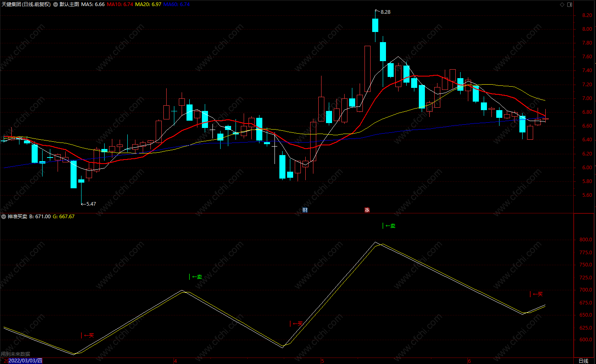
Task: Click the MA60: 6.74 blue label
Action: click(176, 4)
